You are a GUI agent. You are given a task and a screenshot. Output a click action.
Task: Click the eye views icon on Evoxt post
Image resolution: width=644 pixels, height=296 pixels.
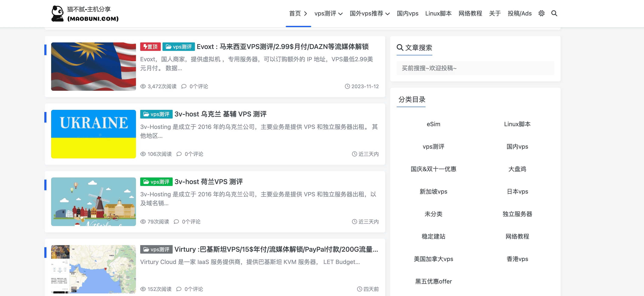pyautogui.click(x=143, y=86)
